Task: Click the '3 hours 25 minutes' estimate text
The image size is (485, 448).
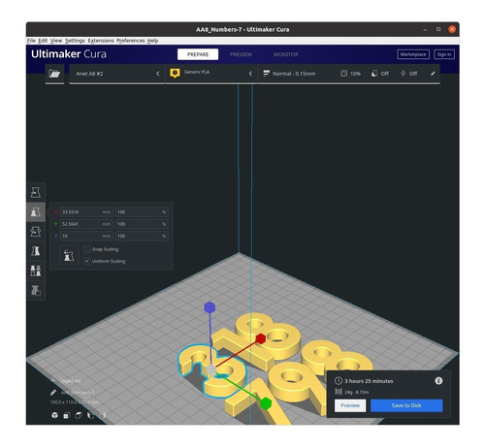Action: pyautogui.click(x=369, y=381)
